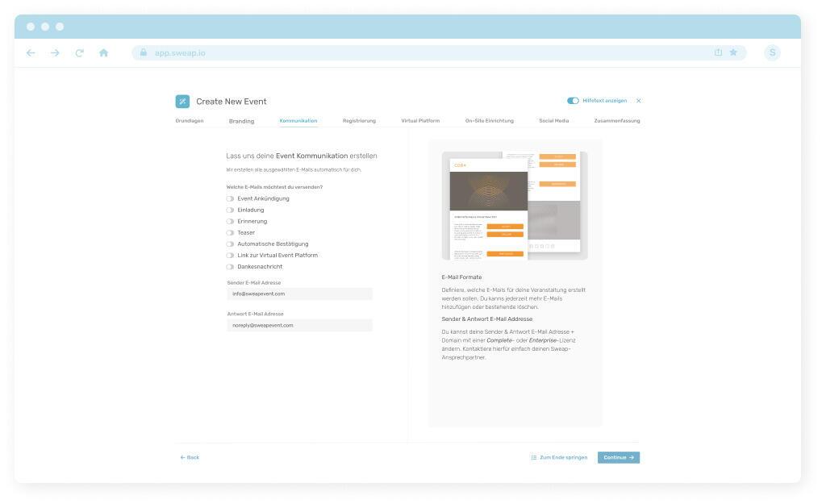This screenshot has height=504, width=822.
Task: Click the Continue button
Action: point(619,457)
